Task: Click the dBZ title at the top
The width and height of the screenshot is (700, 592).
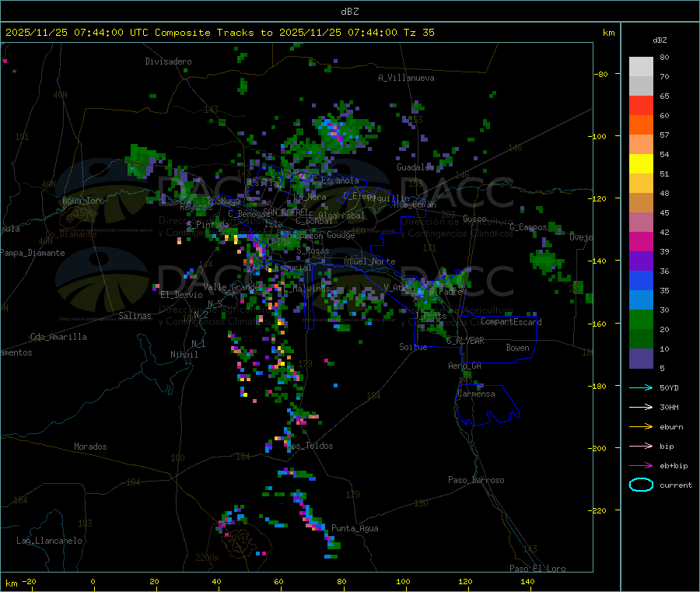Action: (349, 12)
